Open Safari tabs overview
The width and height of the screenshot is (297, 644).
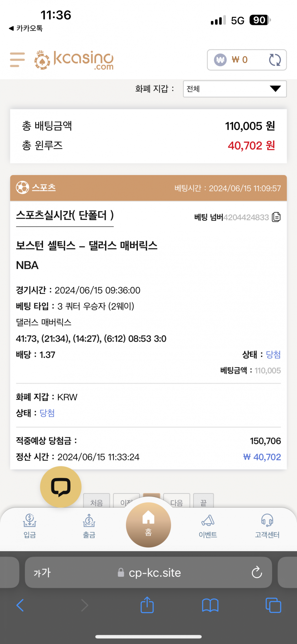pyautogui.click(x=273, y=605)
